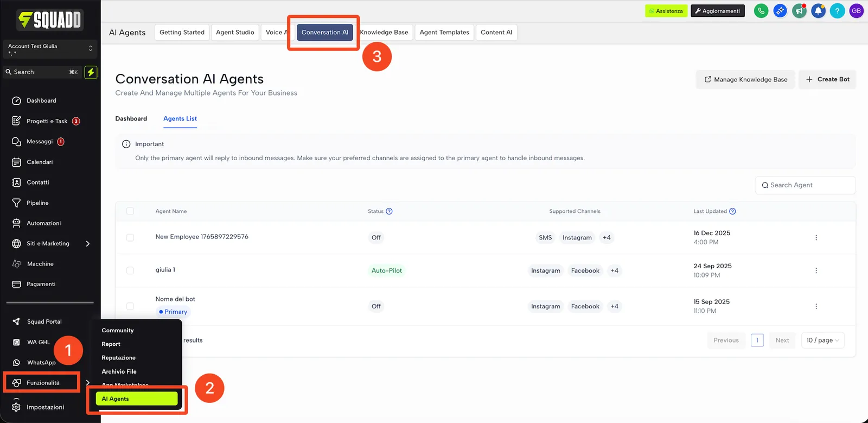Expand +4 channels for giulia 1 row

tap(614, 270)
